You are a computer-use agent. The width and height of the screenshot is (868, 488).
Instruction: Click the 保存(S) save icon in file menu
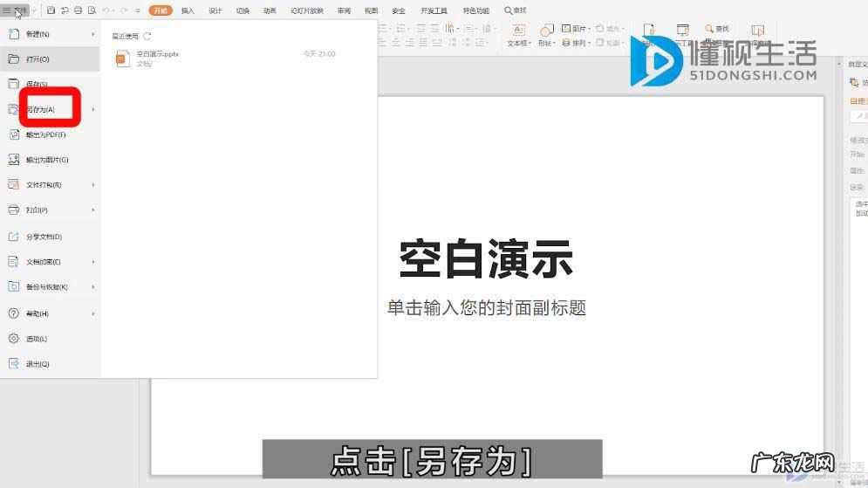(14, 84)
